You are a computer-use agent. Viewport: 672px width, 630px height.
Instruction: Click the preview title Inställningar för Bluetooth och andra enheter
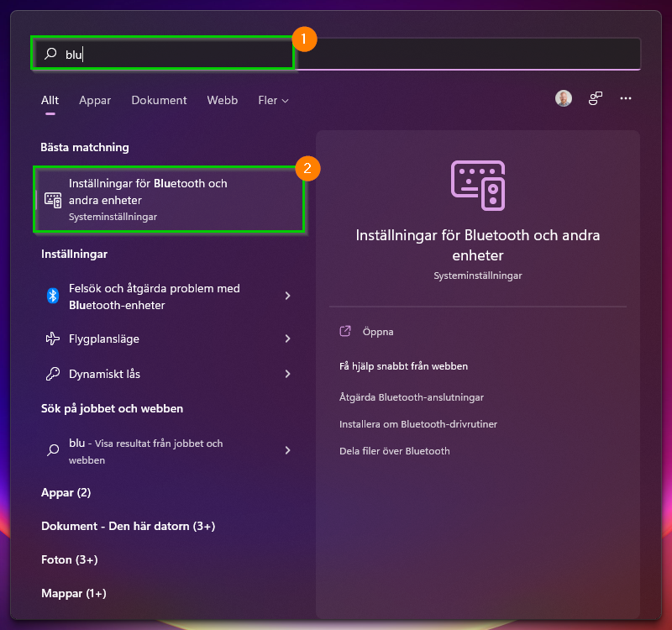coord(478,245)
